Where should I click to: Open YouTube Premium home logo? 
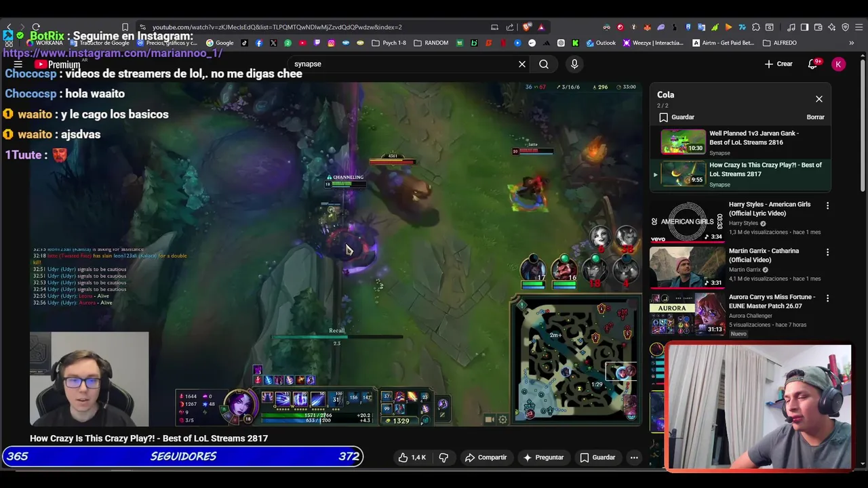click(58, 64)
